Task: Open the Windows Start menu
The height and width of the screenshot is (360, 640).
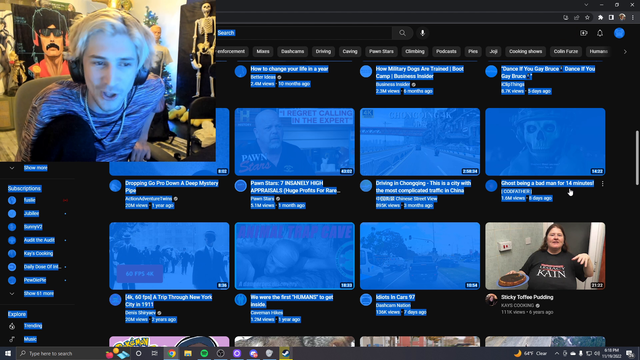Action: (8, 353)
